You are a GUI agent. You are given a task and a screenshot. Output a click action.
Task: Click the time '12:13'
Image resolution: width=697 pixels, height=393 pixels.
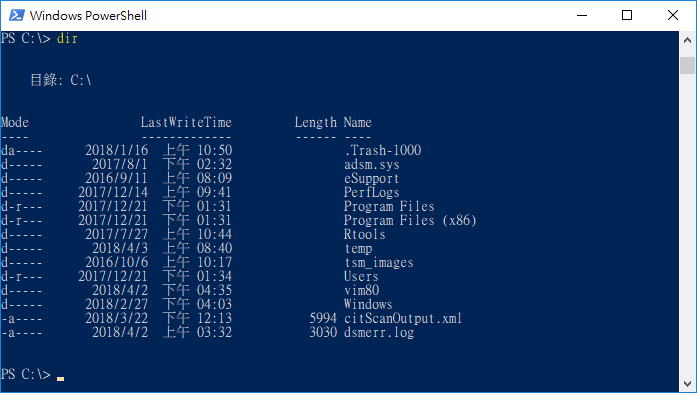coord(215,318)
